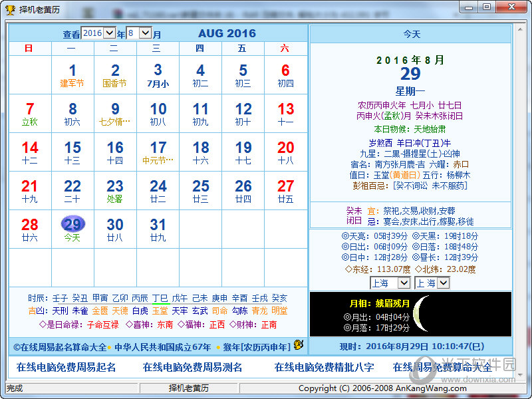
Task: Close the 择机老黄历 window
Action: (x=512, y=7)
